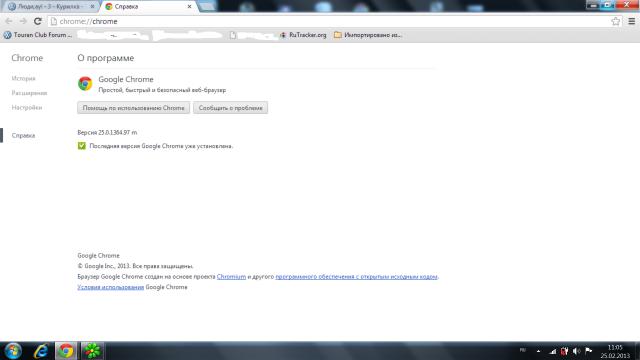
Task: Go back with the browser back arrow
Action: tap(9, 21)
